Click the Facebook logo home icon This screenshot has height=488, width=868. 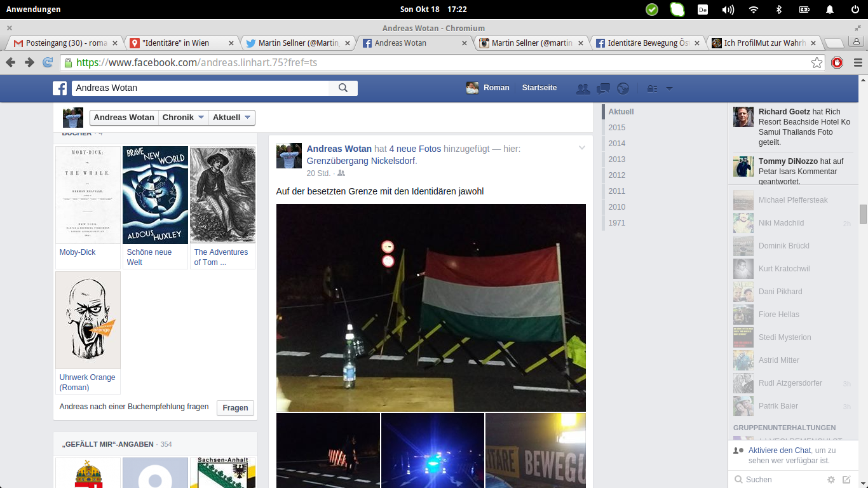coord(60,88)
